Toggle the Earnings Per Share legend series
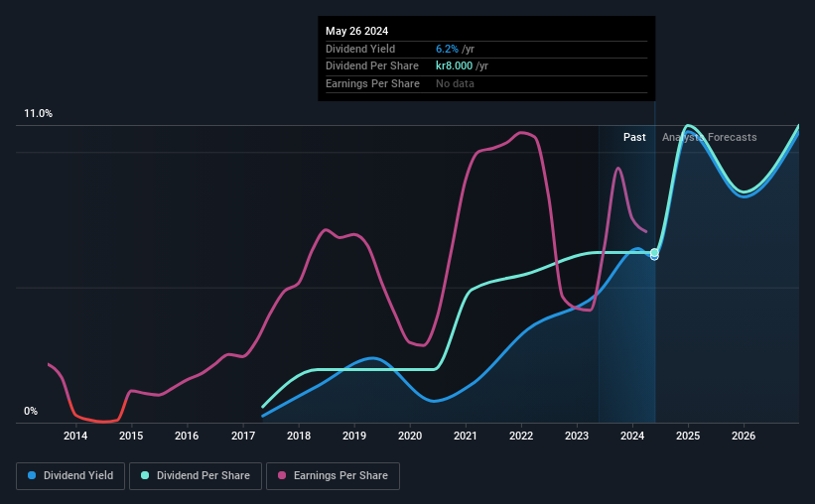This screenshot has height=504, width=815. click(x=333, y=476)
